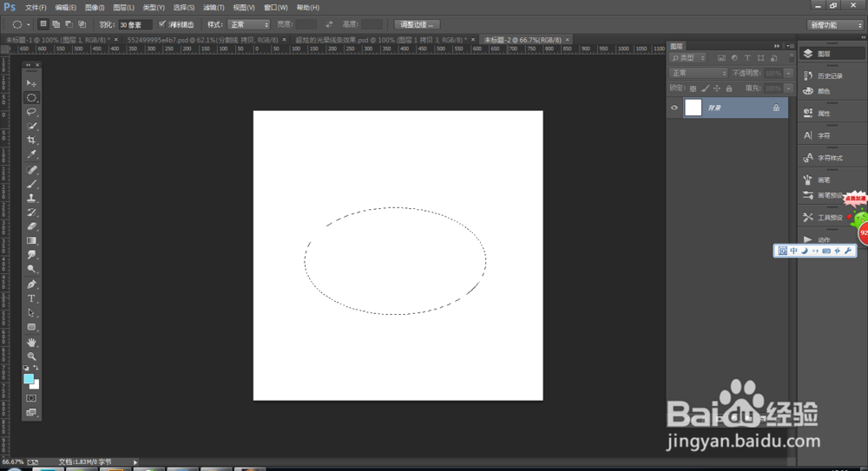Select the Path Selection tool
The image size is (868, 471).
click(31, 313)
